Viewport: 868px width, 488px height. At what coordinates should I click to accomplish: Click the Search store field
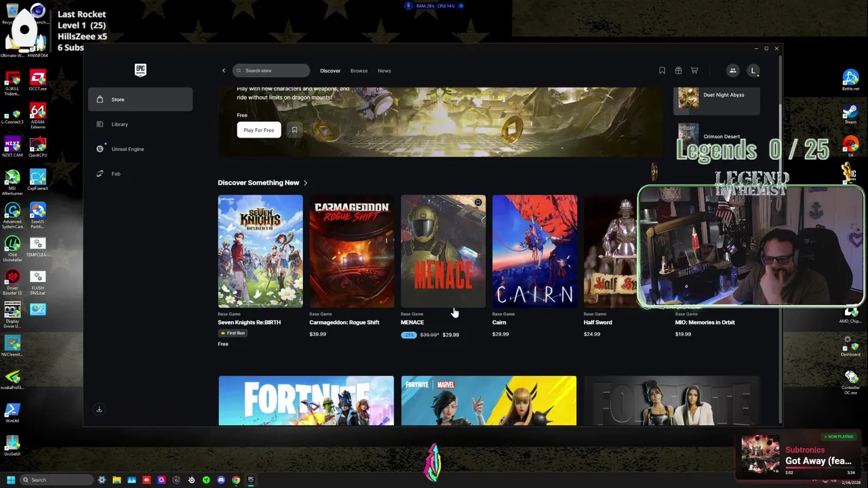click(x=271, y=70)
